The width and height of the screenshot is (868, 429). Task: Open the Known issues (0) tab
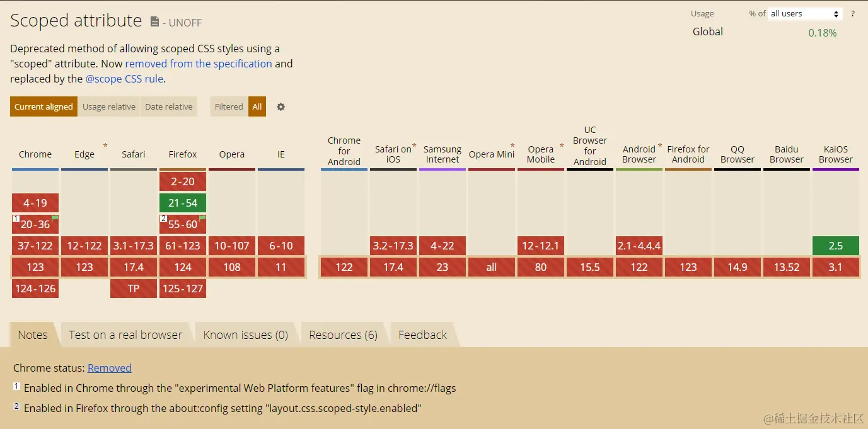pyautogui.click(x=246, y=335)
